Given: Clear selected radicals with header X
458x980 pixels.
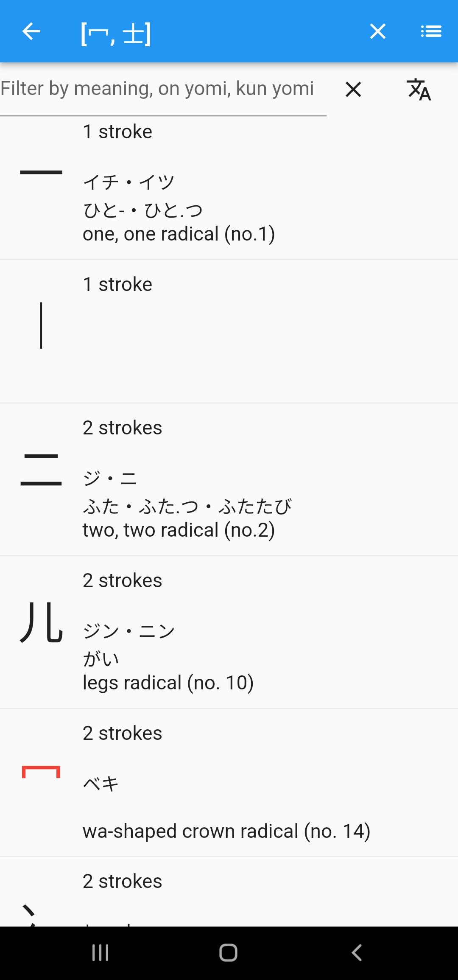Looking at the screenshot, I should tap(377, 31).
